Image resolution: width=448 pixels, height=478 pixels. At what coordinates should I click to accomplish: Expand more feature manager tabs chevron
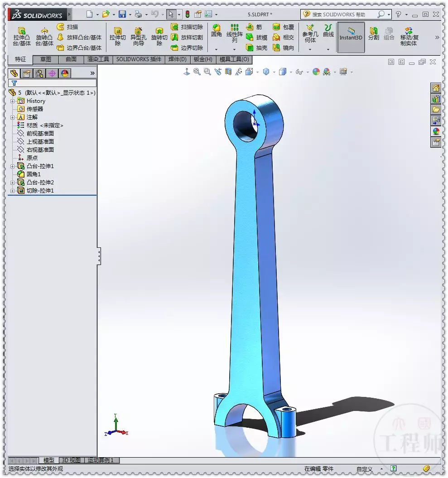pyautogui.click(x=92, y=73)
